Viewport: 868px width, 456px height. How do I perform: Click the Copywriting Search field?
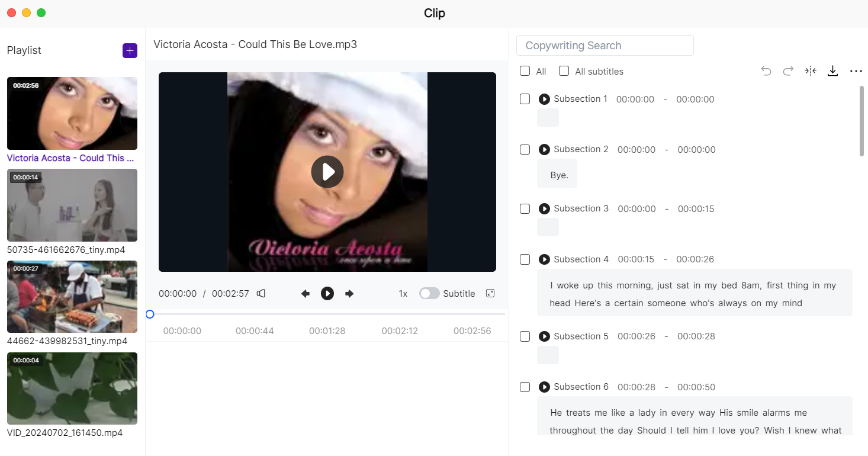(x=605, y=46)
